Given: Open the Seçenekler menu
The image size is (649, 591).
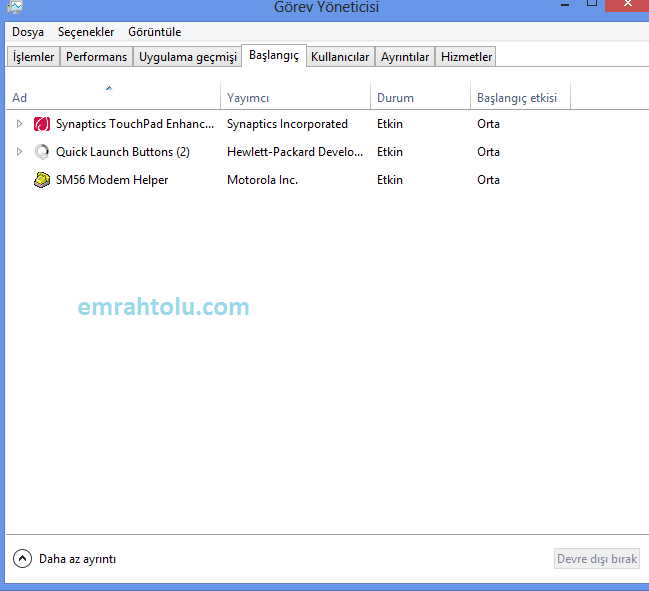Looking at the screenshot, I should coord(86,32).
